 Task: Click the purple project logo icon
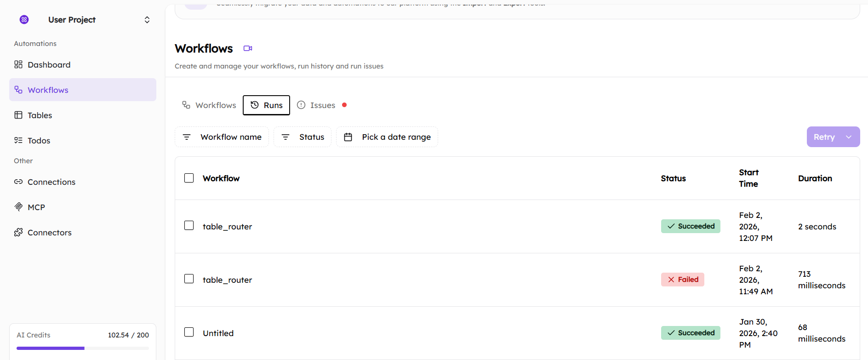coord(24,19)
